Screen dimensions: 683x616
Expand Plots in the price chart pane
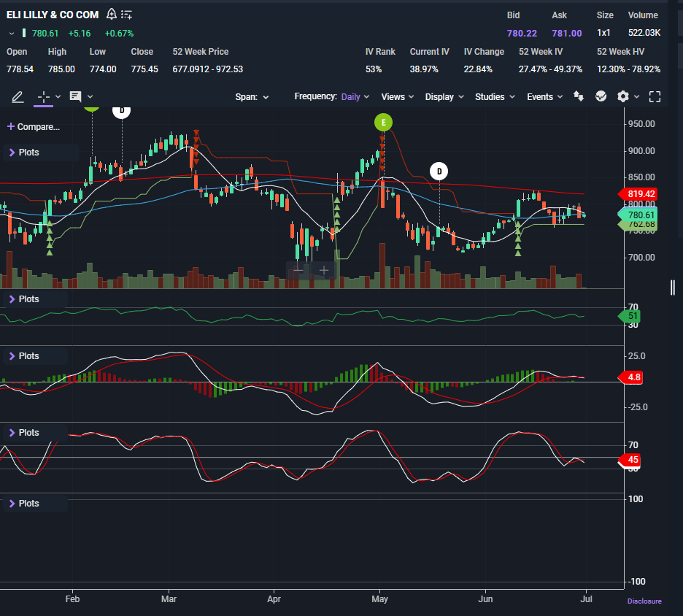click(x=24, y=153)
